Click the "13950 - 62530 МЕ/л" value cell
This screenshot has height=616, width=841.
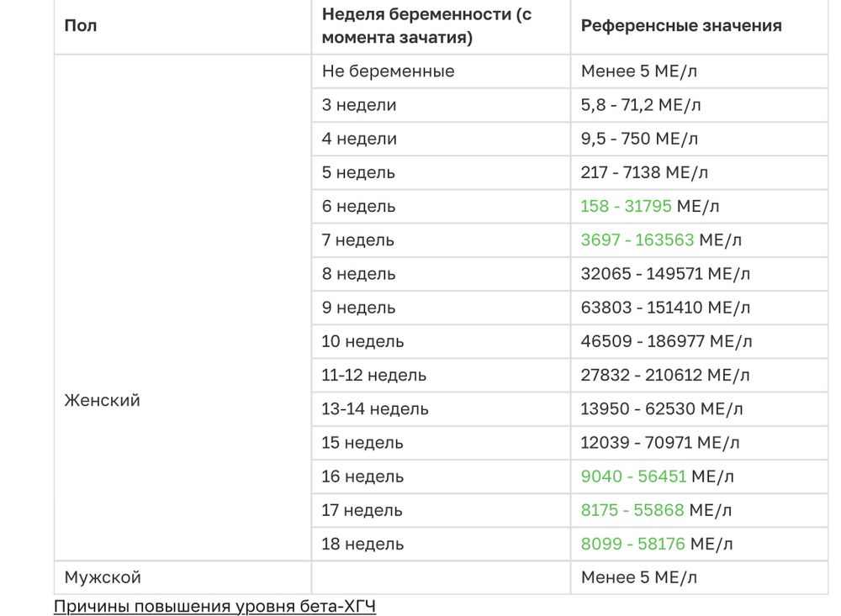click(662, 408)
